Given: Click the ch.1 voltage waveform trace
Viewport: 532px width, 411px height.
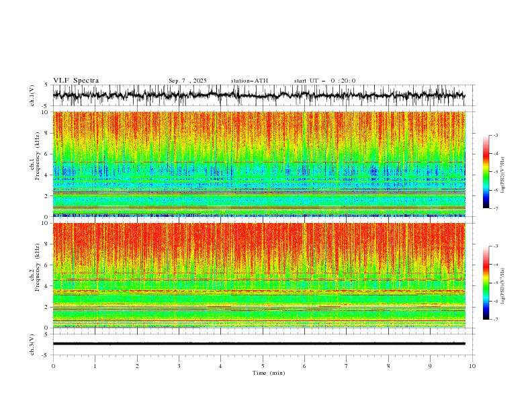Looking at the screenshot, I should (259, 95).
